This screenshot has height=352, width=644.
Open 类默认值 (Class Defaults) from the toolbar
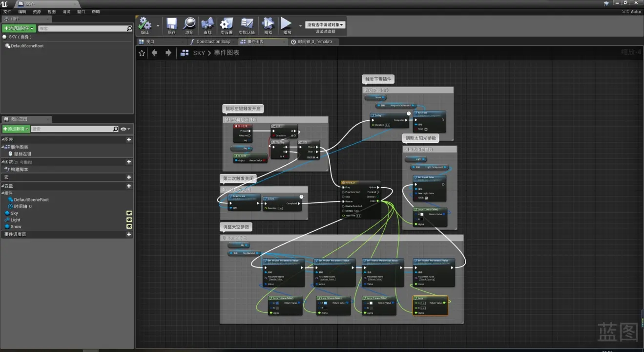pos(247,23)
